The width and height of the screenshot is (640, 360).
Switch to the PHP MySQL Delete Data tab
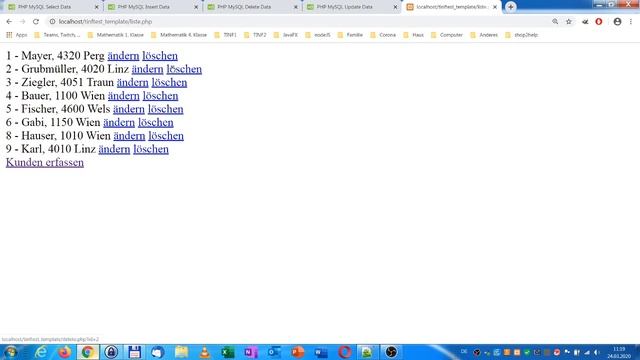(x=252, y=7)
